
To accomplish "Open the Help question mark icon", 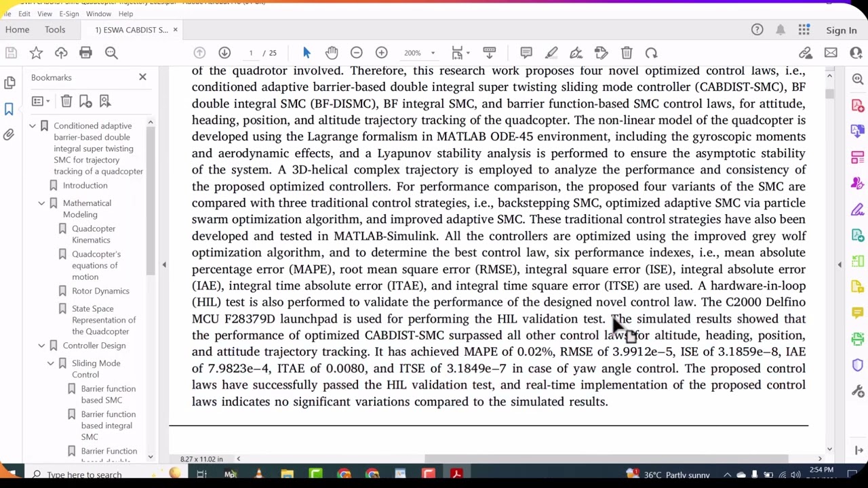I will 757,30.
